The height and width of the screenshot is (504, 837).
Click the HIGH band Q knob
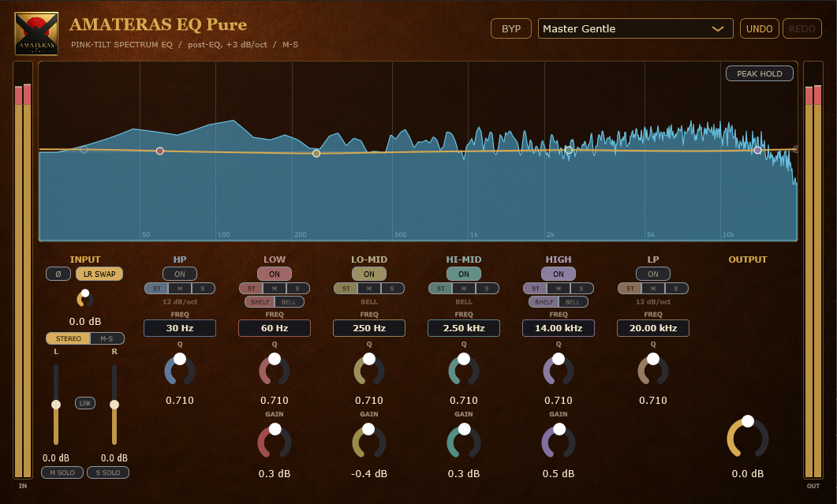pos(559,369)
